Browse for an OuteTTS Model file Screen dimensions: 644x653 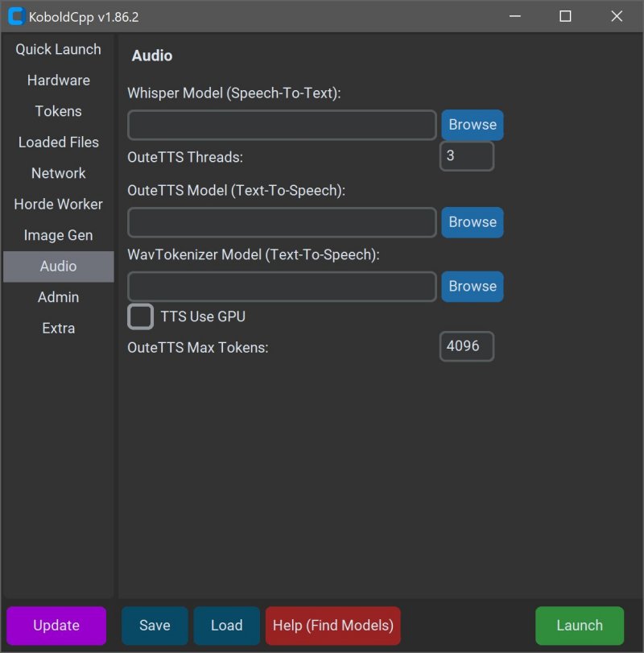point(472,222)
